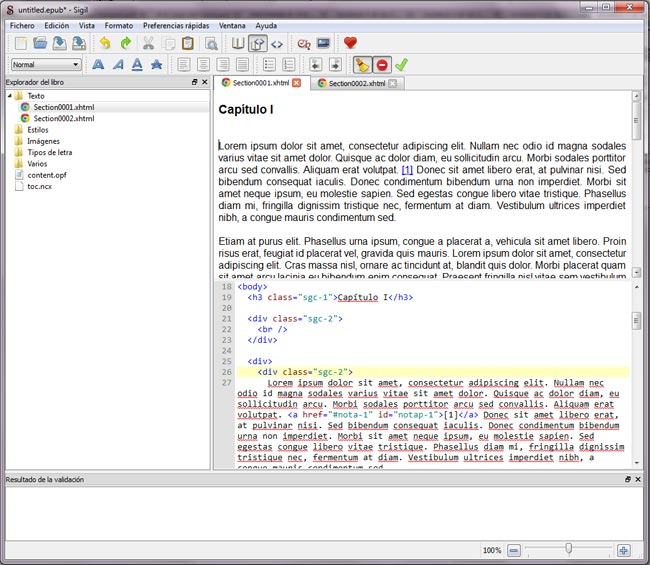
Task: Open the Normal heading style dropdown
Action: coord(46,65)
